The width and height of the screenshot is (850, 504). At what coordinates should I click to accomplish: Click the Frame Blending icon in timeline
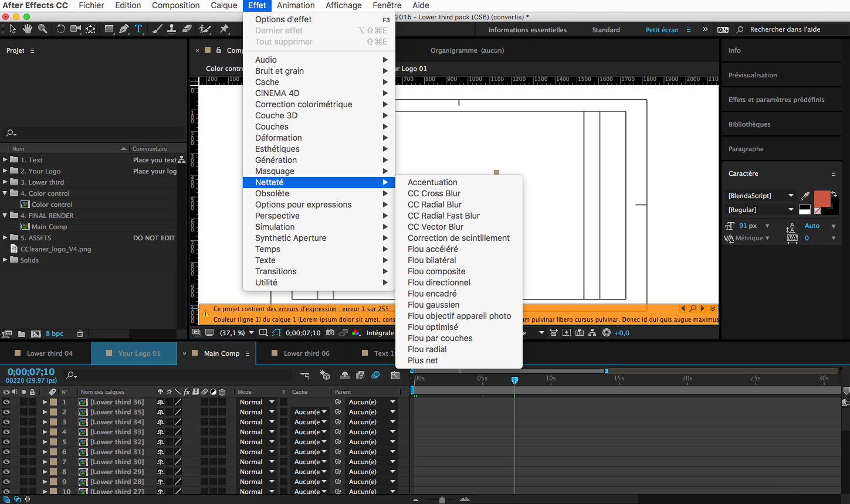[360, 375]
